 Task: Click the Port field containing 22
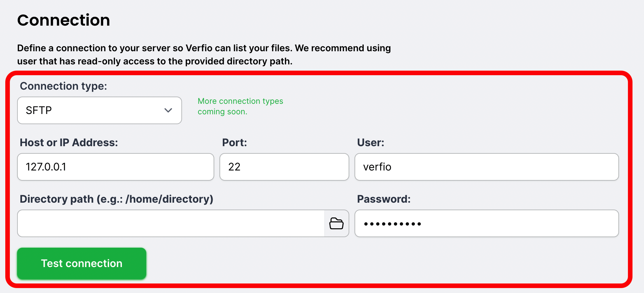pos(284,167)
